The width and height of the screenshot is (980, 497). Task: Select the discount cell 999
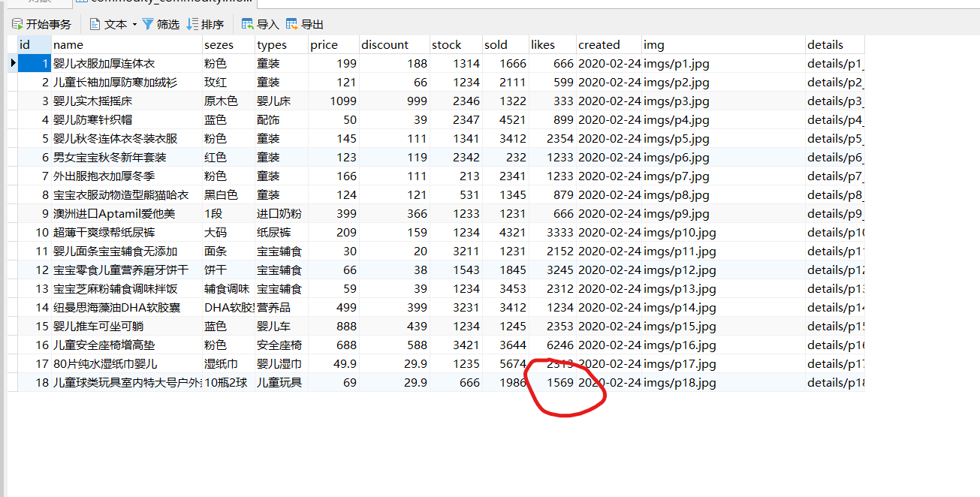[394, 101]
